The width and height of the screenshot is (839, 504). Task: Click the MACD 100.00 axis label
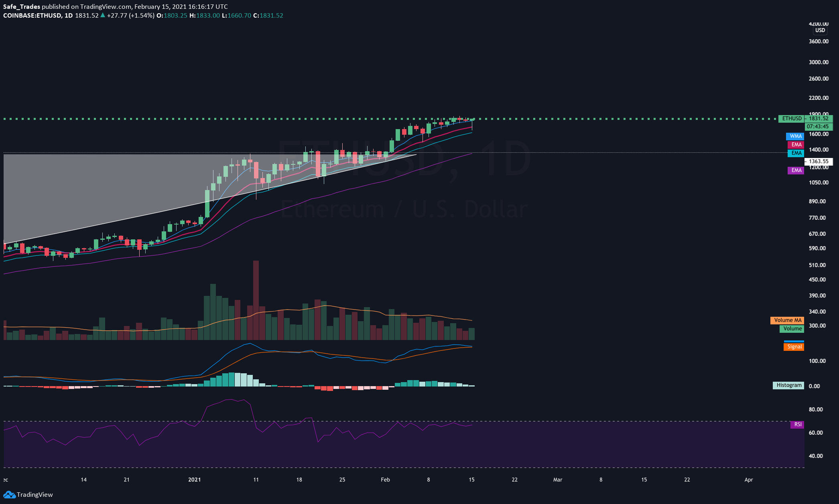click(817, 361)
